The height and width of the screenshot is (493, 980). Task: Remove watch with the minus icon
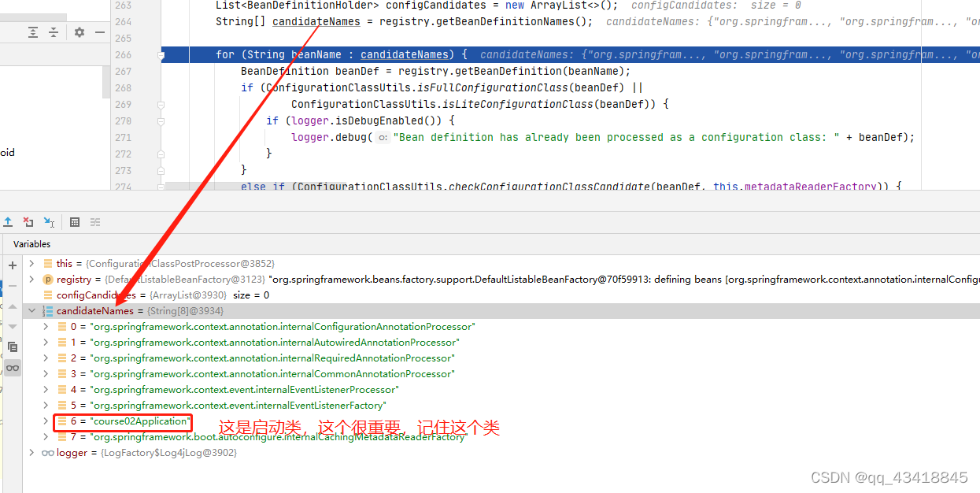tap(13, 285)
